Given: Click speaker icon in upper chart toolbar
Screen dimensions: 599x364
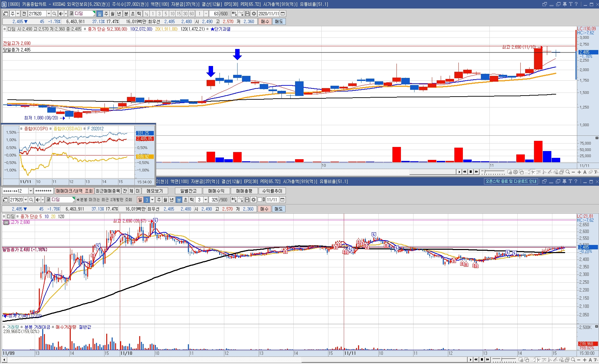Looking at the screenshot, I should [61, 14].
